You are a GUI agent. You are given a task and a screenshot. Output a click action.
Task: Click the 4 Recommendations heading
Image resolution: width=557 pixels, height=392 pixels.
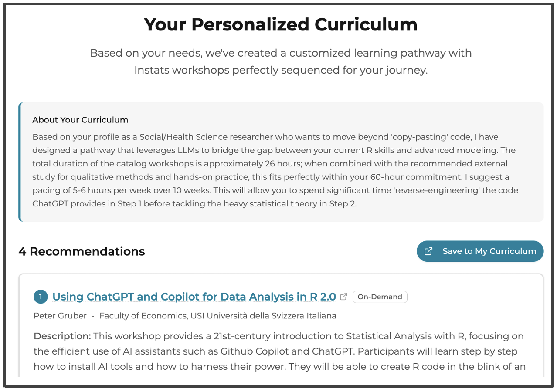[82, 251]
